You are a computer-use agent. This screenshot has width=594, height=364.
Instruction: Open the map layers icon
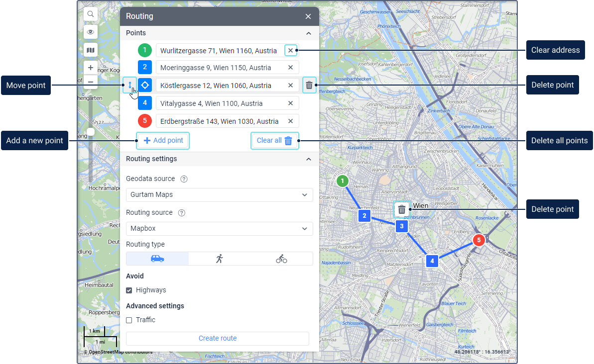(91, 50)
